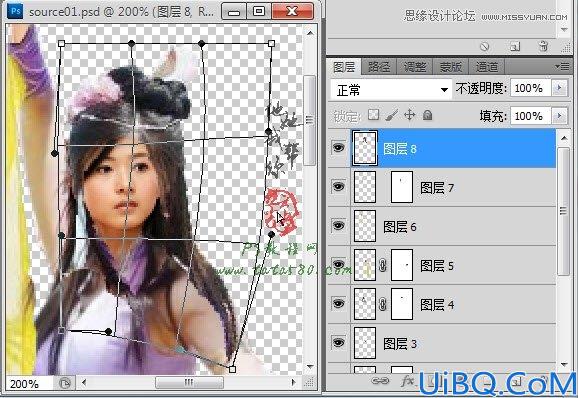Open the 填充 fill slider arrow
Image resolution: width=578 pixels, height=398 pixels.
(559, 116)
